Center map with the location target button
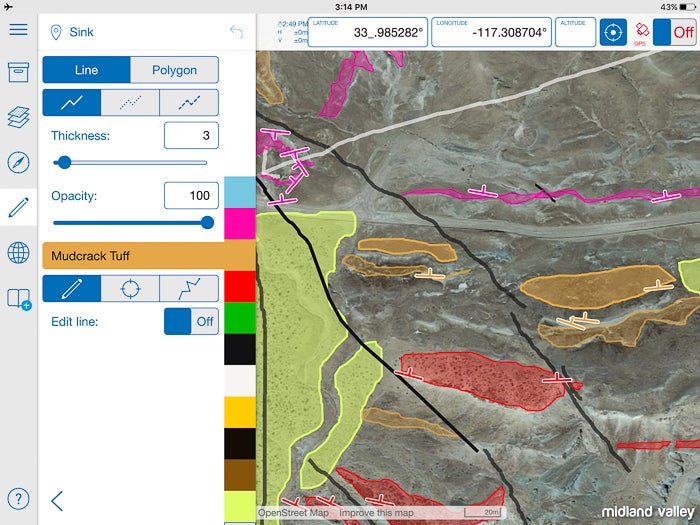The image size is (700, 525). click(613, 32)
